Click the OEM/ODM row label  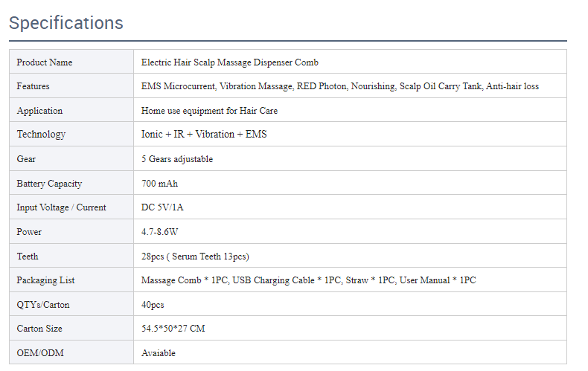coord(40,353)
